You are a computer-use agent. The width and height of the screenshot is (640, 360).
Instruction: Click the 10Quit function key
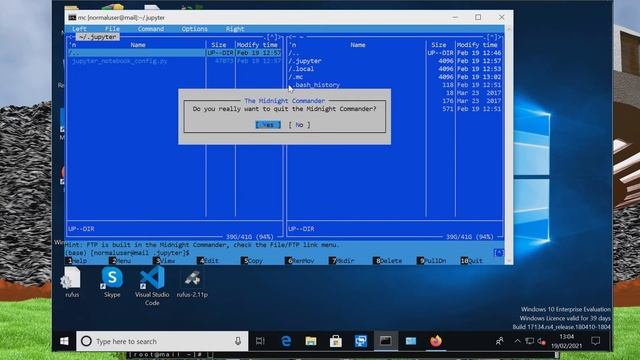point(472,260)
